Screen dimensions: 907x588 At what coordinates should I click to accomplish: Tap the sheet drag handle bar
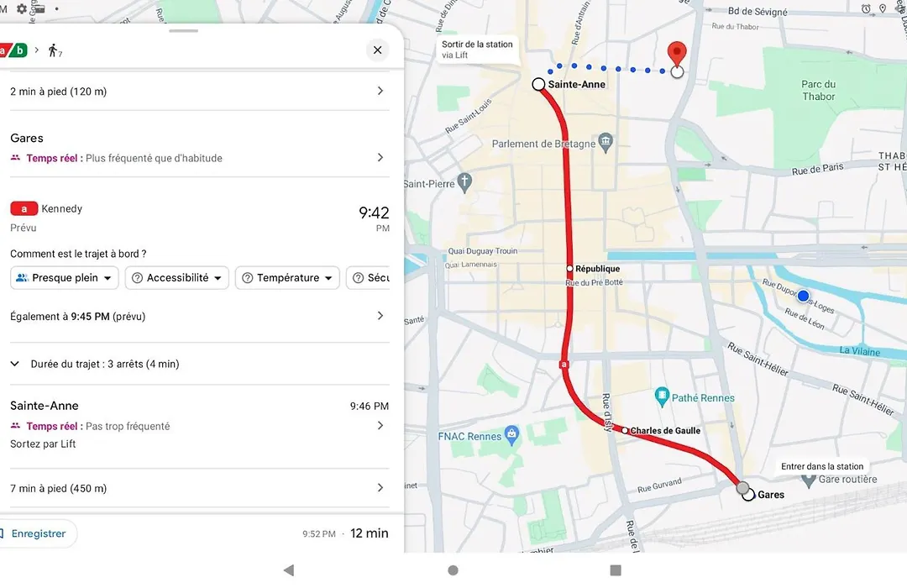click(184, 31)
